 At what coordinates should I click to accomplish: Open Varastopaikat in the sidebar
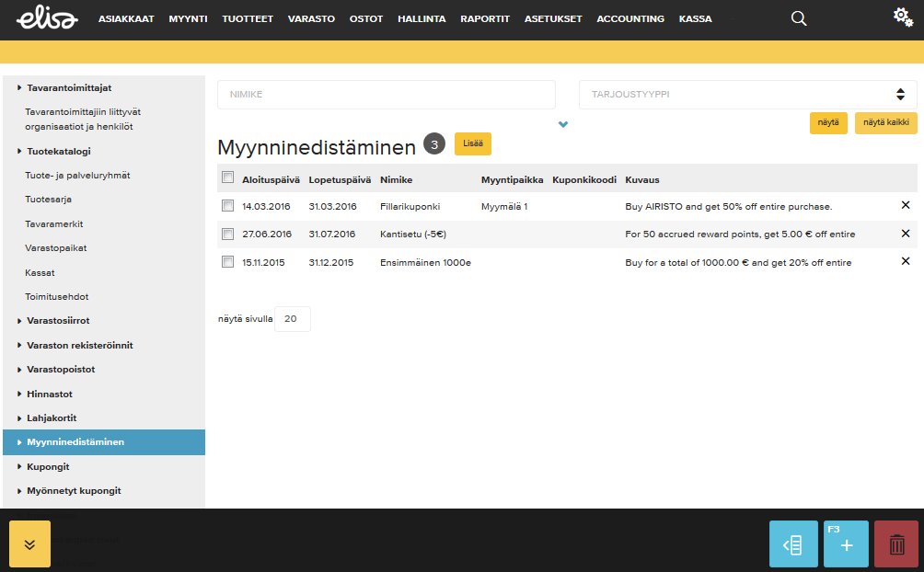56,248
